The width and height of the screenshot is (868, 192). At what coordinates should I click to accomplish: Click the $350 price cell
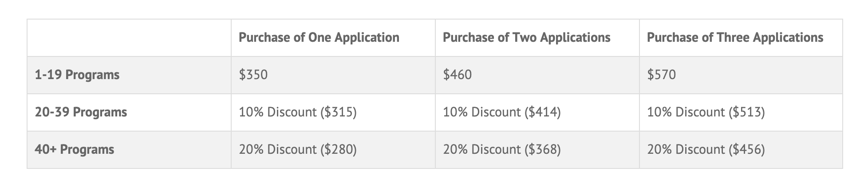tap(253, 75)
